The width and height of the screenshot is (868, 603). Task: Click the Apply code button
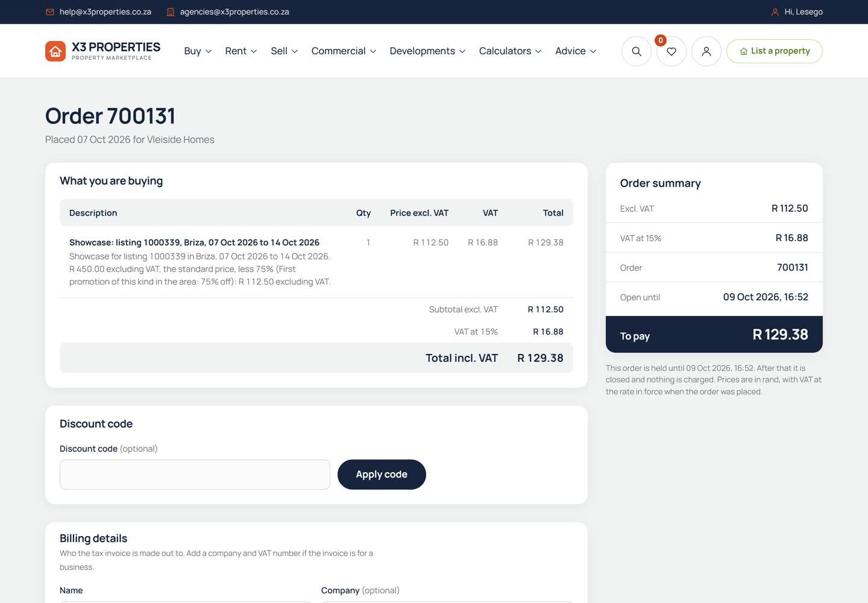point(382,475)
